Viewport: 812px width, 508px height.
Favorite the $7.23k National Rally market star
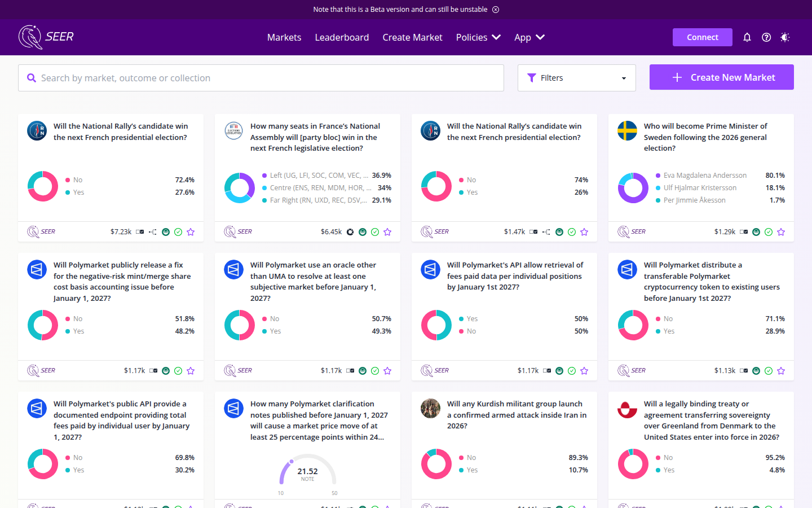(191, 232)
